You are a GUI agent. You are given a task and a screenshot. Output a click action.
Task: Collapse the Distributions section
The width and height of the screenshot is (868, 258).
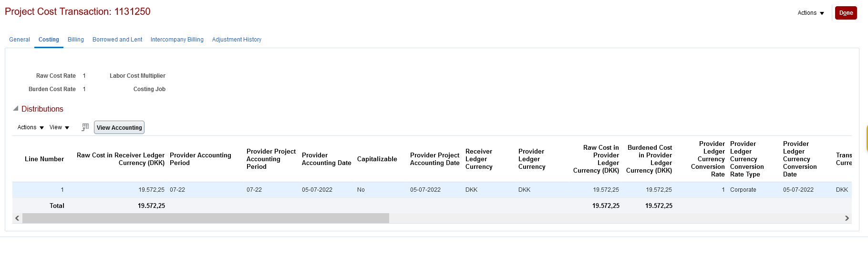(x=16, y=109)
